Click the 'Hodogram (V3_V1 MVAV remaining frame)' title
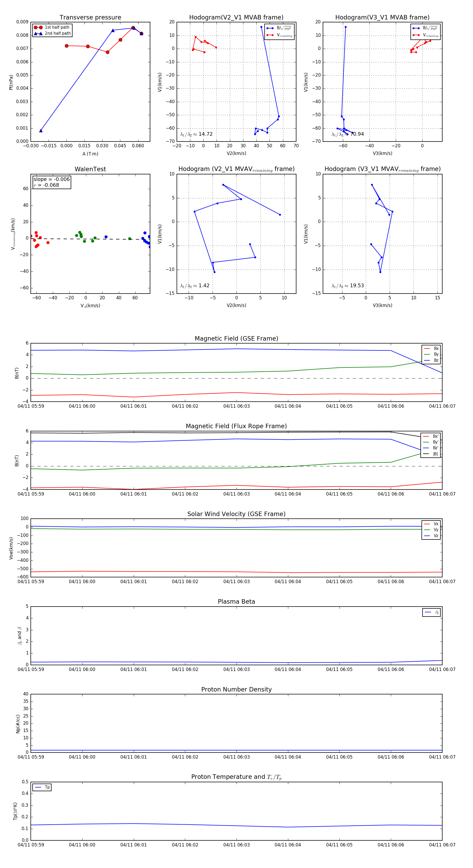The image size is (473, 868). tap(382, 169)
